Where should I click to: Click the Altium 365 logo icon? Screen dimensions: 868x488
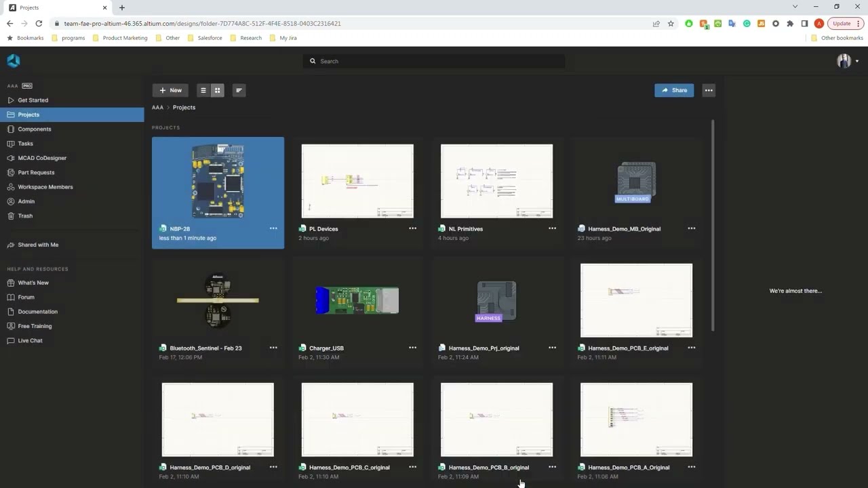[x=14, y=61]
